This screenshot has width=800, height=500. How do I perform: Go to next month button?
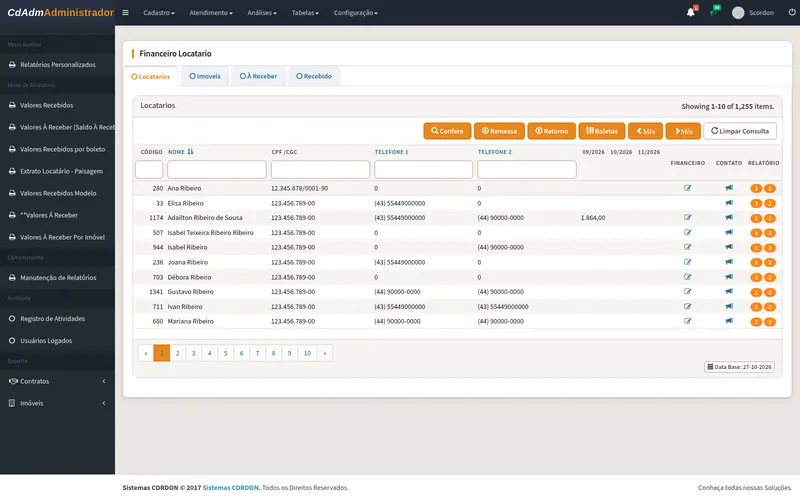point(683,131)
